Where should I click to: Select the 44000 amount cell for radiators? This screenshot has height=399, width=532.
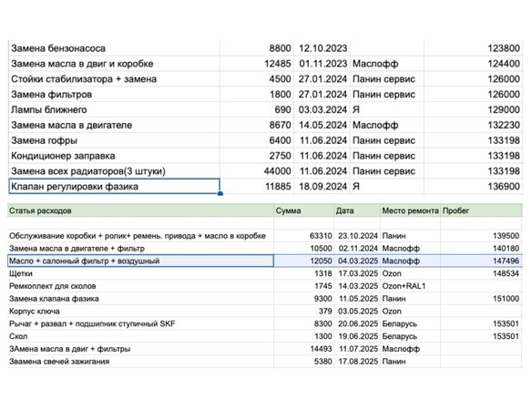click(x=257, y=171)
